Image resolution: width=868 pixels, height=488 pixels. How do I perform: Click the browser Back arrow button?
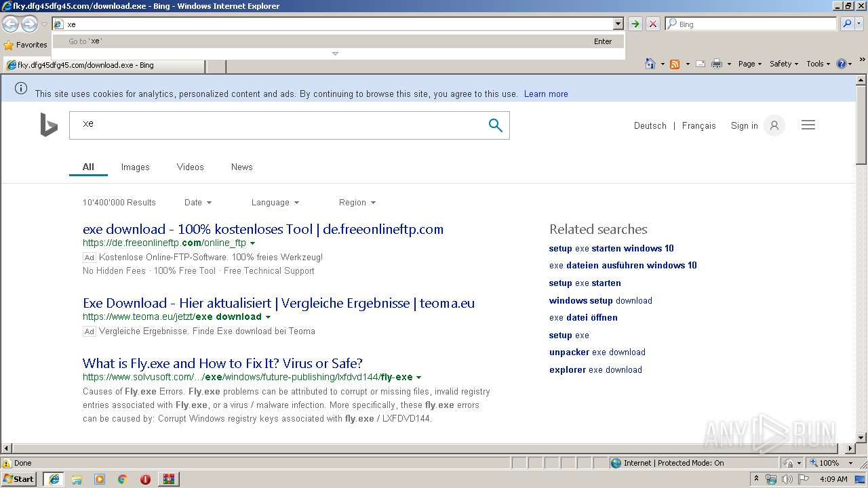[11, 24]
